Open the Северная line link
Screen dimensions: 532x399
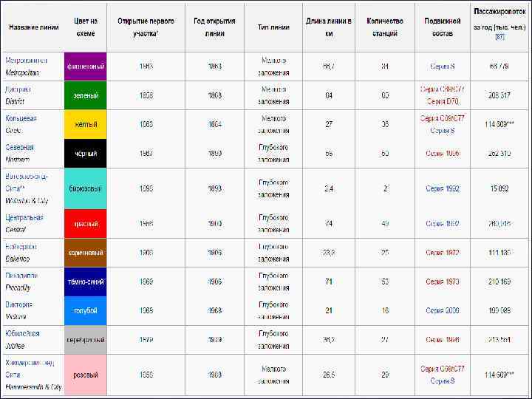[x=19, y=147]
